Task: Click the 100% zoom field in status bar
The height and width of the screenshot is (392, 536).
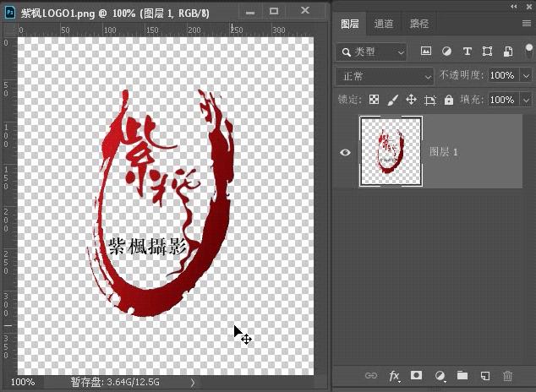Action: tap(23, 382)
